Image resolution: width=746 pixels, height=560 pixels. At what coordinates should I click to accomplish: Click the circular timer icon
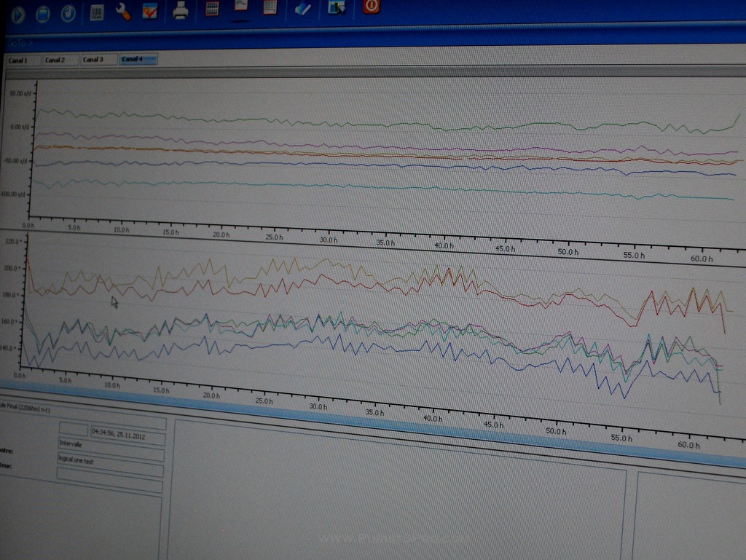68,13
